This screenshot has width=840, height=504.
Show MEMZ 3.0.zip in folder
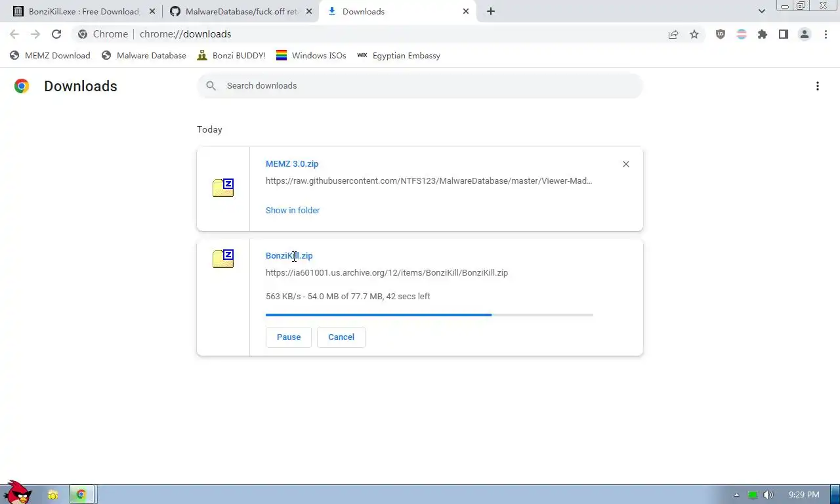(x=293, y=211)
